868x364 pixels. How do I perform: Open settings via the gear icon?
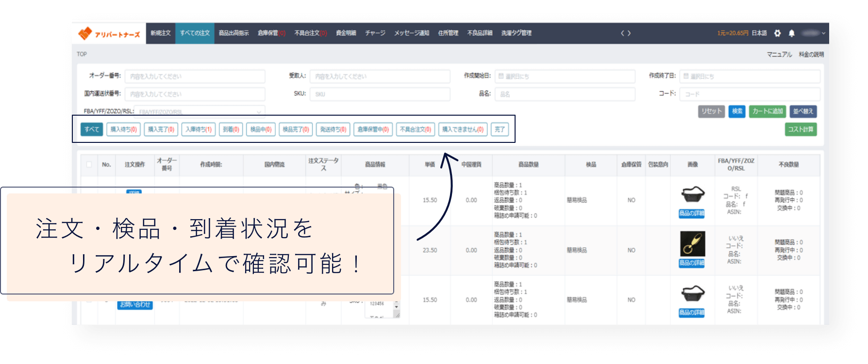click(778, 33)
